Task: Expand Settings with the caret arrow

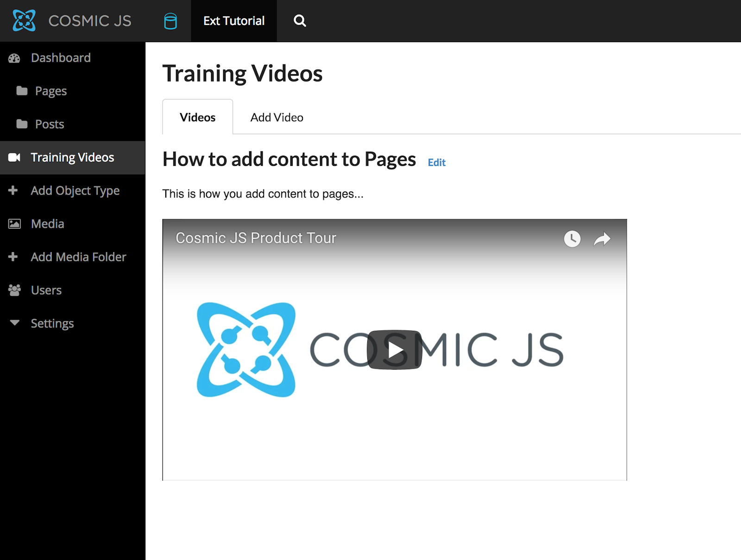Action: 15,322
